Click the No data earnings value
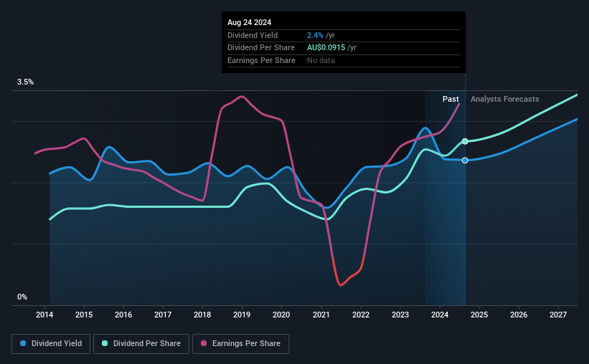Viewport: 589px width, 364px height. 321,60
